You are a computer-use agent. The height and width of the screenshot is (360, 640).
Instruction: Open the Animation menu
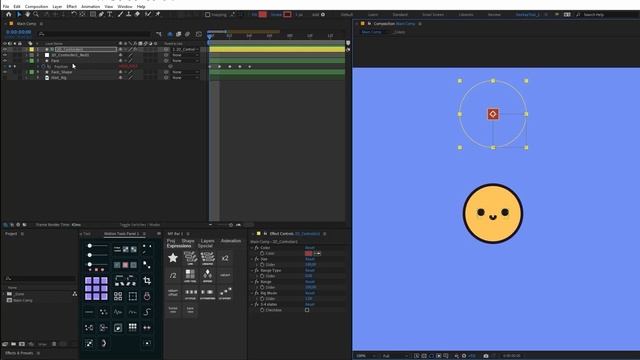coord(91,7)
